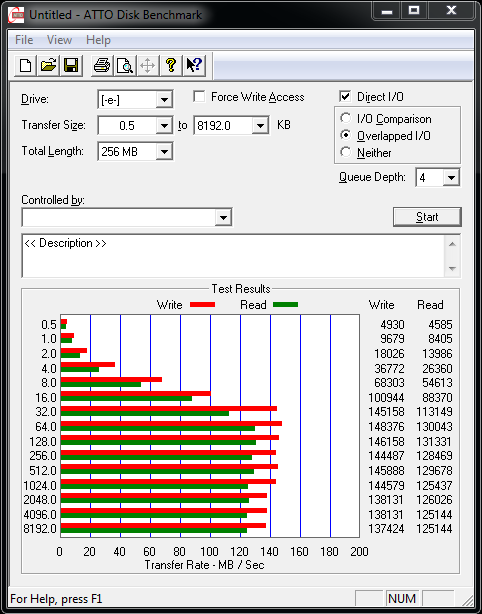This screenshot has height=614, width=482.
Task: Open the File menu
Action: tap(24, 40)
